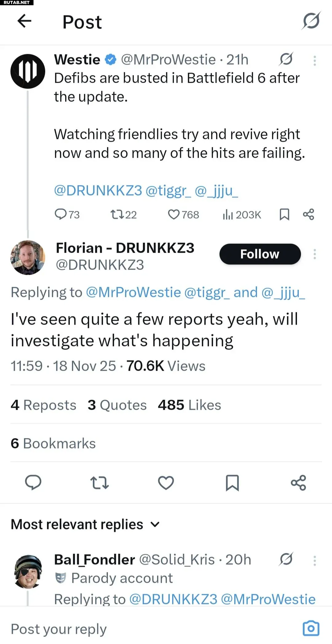The image size is (332, 644).
Task: Open more options on Florian's reply
Action: point(314,254)
